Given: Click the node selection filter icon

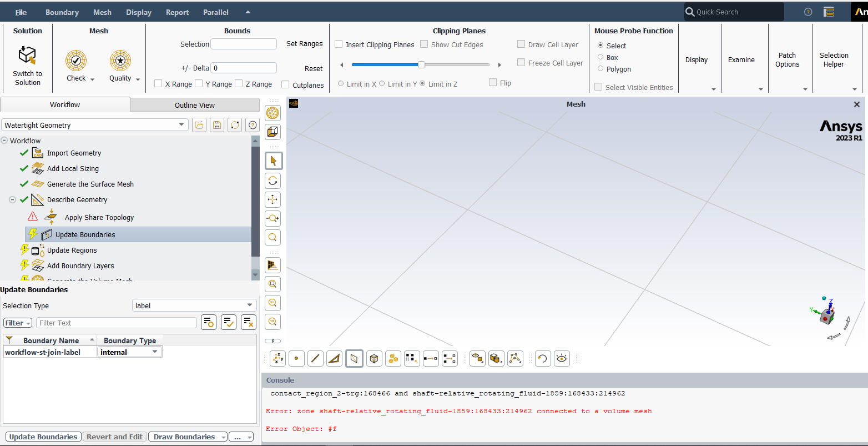Looking at the screenshot, I should click(296, 359).
